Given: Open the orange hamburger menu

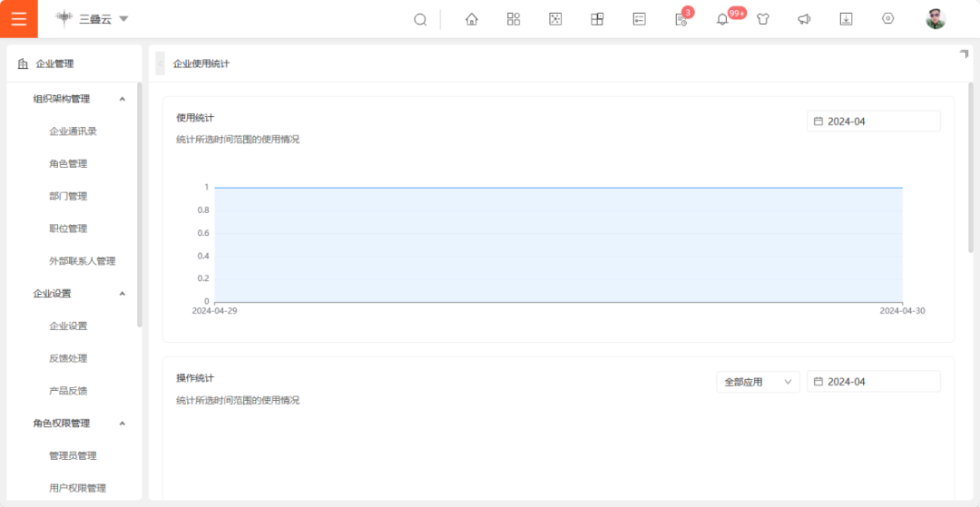Looking at the screenshot, I should click(19, 19).
